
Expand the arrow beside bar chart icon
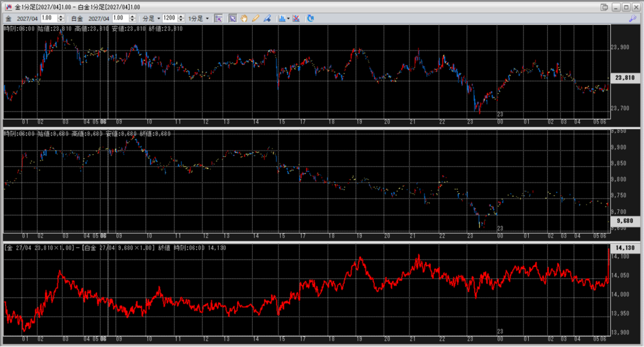(x=288, y=18)
